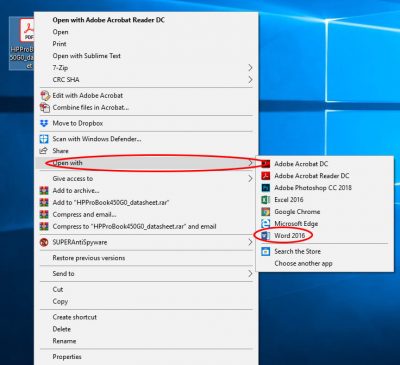This screenshot has width=400, height=365.
Task: Click the Photoshop CC 2018 icon
Action: 266,188
